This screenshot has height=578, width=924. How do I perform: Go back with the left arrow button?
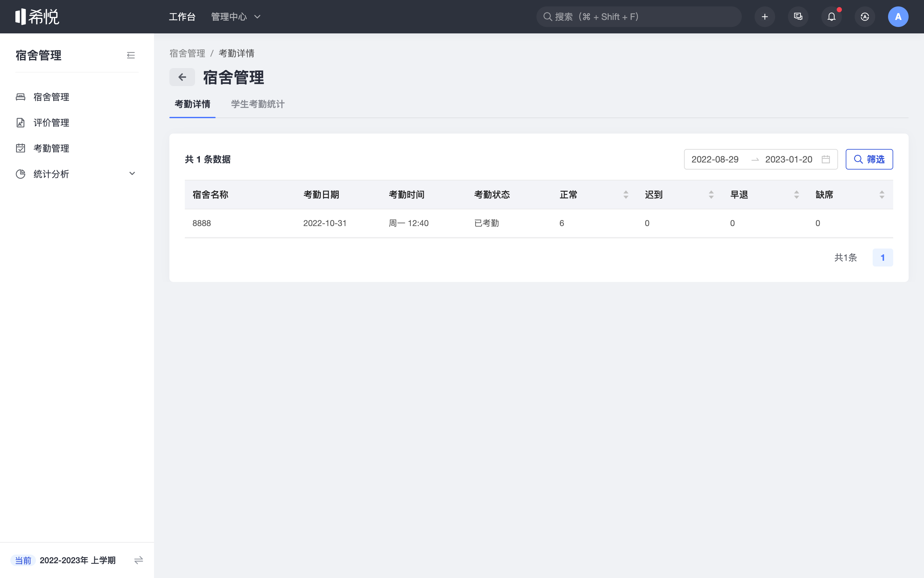pyautogui.click(x=182, y=77)
